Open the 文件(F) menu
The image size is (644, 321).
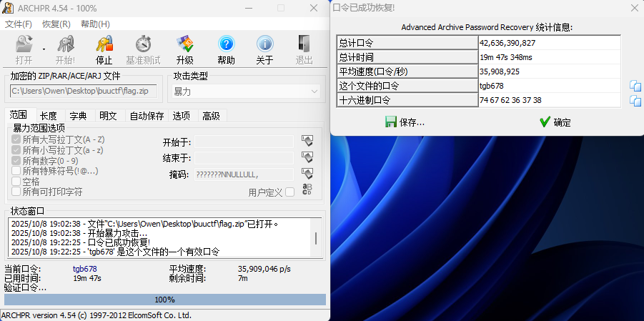point(19,24)
